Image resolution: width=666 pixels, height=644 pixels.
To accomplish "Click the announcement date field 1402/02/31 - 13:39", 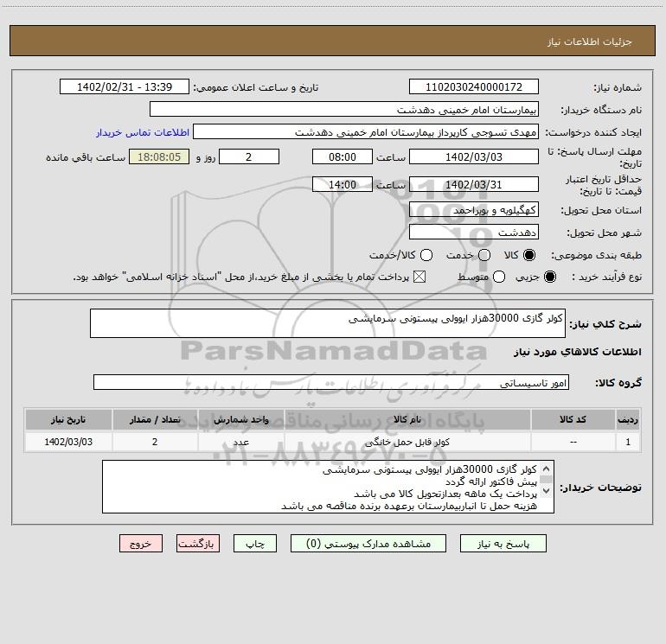I will coord(125,86).
